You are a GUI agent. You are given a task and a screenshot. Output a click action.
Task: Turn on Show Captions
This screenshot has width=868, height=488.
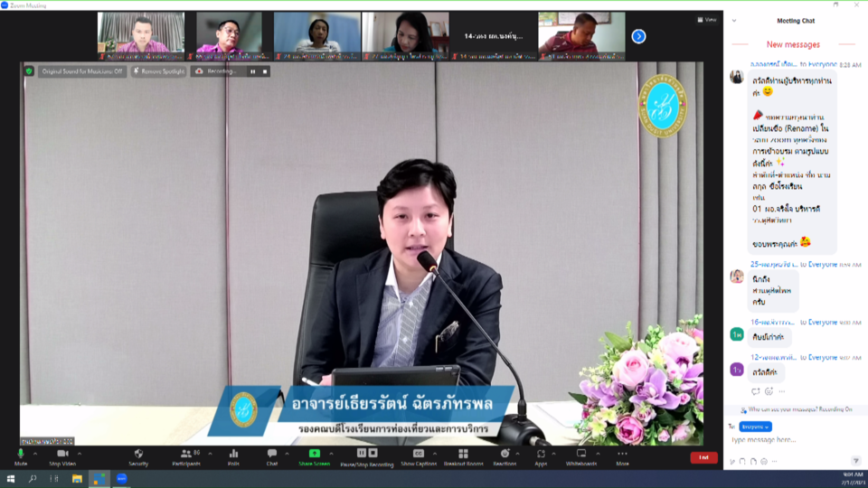coord(419,457)
